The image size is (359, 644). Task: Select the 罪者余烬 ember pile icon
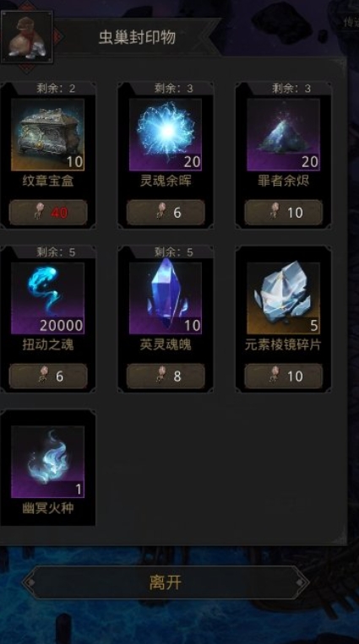tap(283, 134)
